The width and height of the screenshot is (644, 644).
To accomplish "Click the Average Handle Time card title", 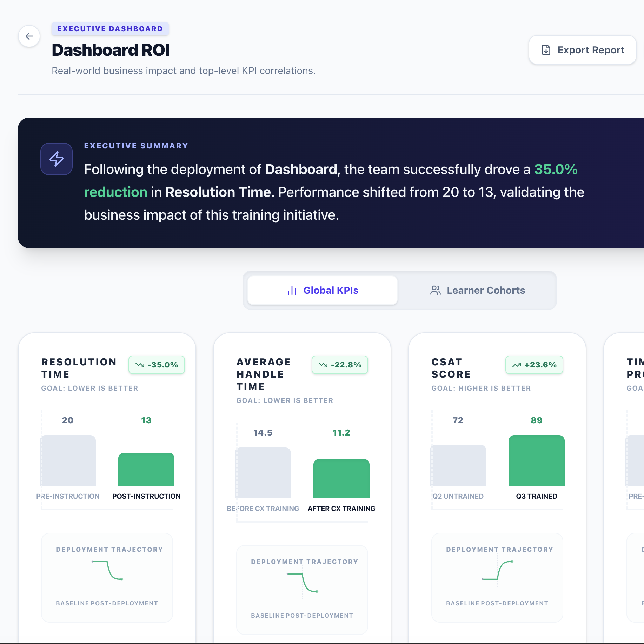I will [264, 374].
